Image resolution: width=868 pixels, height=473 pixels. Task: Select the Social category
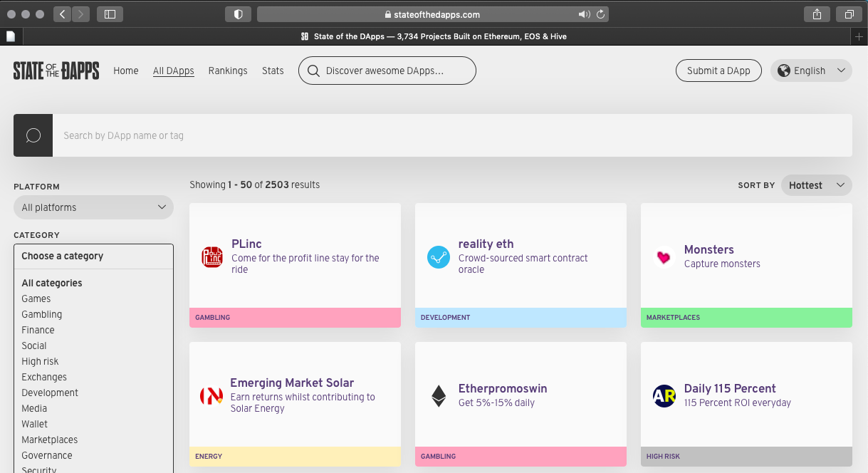point(34,345)
